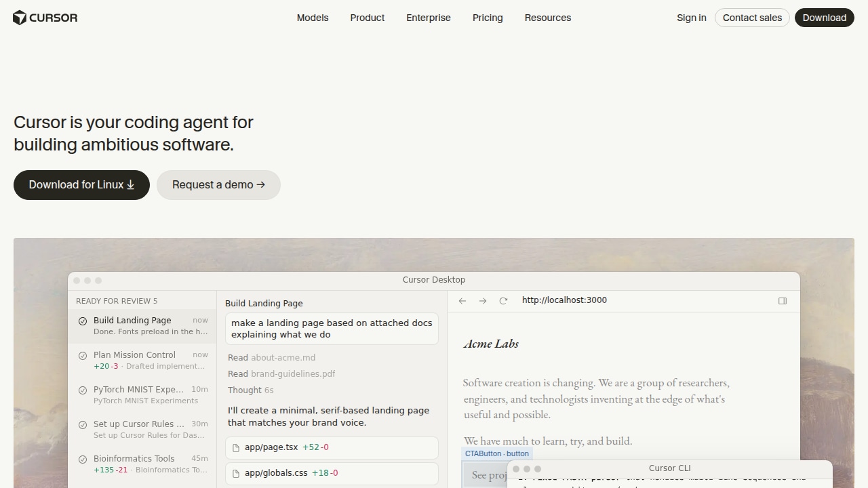Click the 'Build Landing Page' chat title
This screenshot has width=868, height=488.
tap(264, 304)
